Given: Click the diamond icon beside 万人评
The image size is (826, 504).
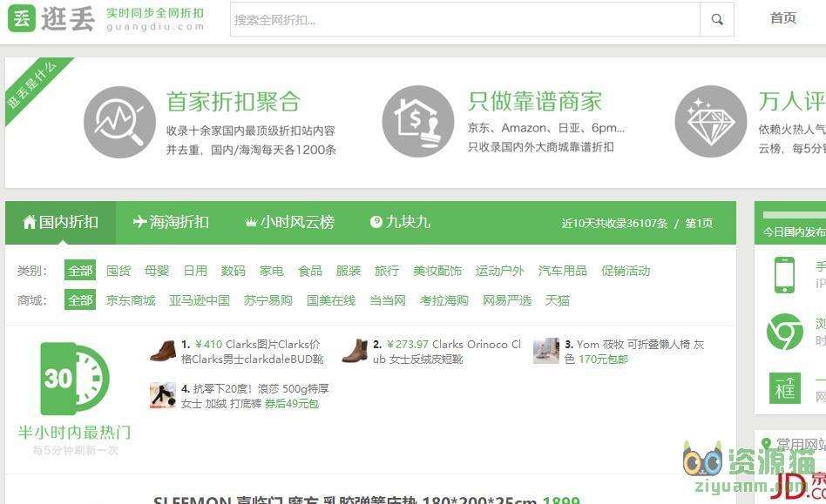Looking at the screenshot, I should pyautogui.click(x=711, y=122).
